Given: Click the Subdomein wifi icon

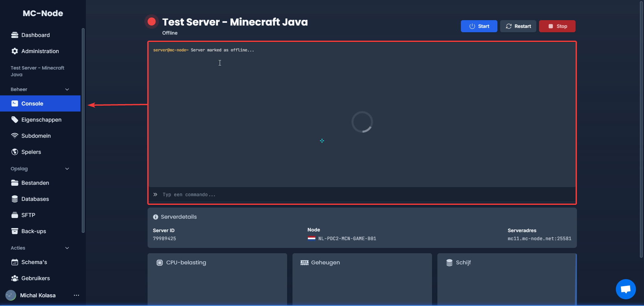Looking at the screenshot, I should pyautogui.click(x=15, y=136).
